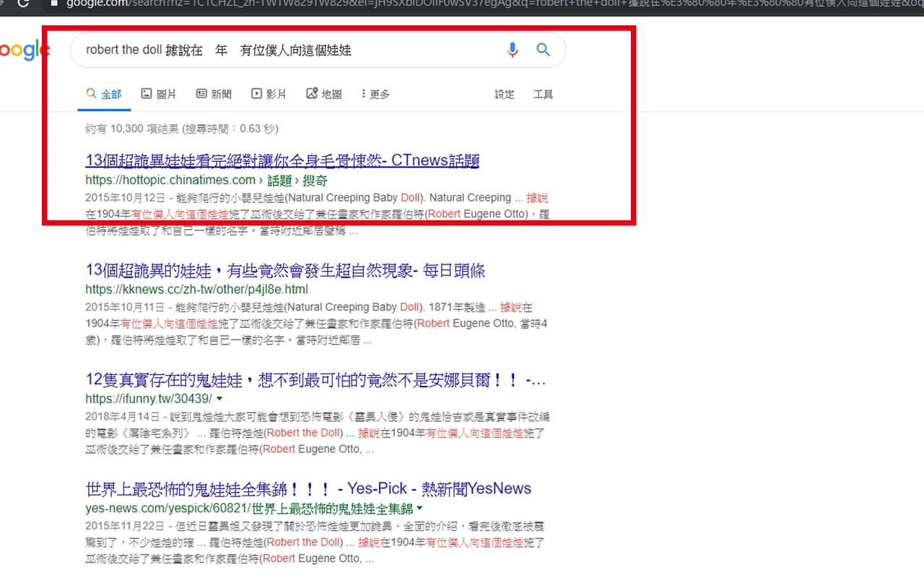The image size is (924, 578).
Task: Click the ifunny.tw/30439 URL text
Action: [149, 399]
